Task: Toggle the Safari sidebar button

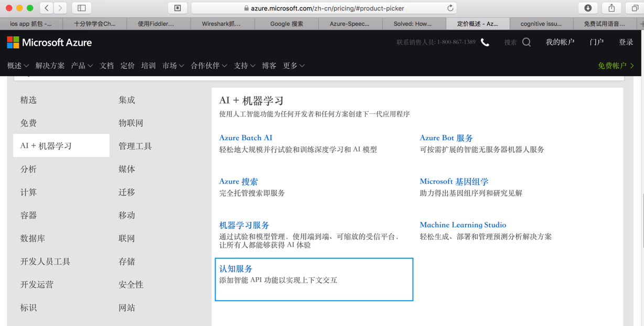Action: (x=82, y=8)
